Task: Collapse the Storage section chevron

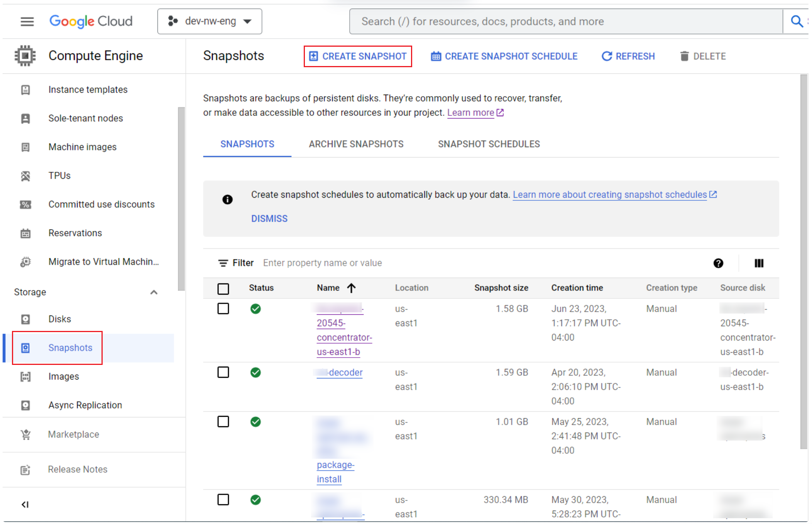Action: click(x=154, y=292)
